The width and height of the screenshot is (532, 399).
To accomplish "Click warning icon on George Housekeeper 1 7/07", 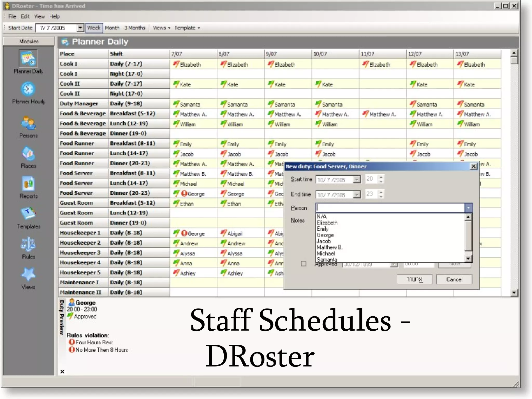I will (184, 233).
